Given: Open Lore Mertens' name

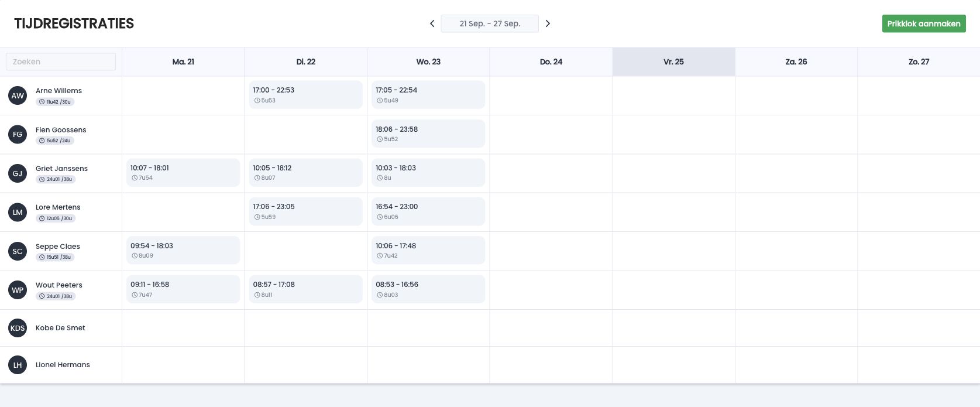Looking at the screenshot, I should [58, 207].
